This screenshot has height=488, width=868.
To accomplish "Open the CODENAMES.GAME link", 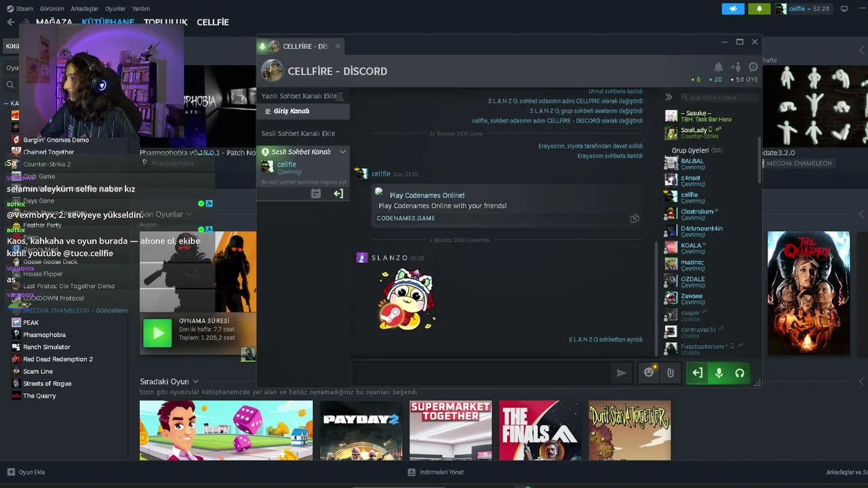I will [x=406, y=218].
